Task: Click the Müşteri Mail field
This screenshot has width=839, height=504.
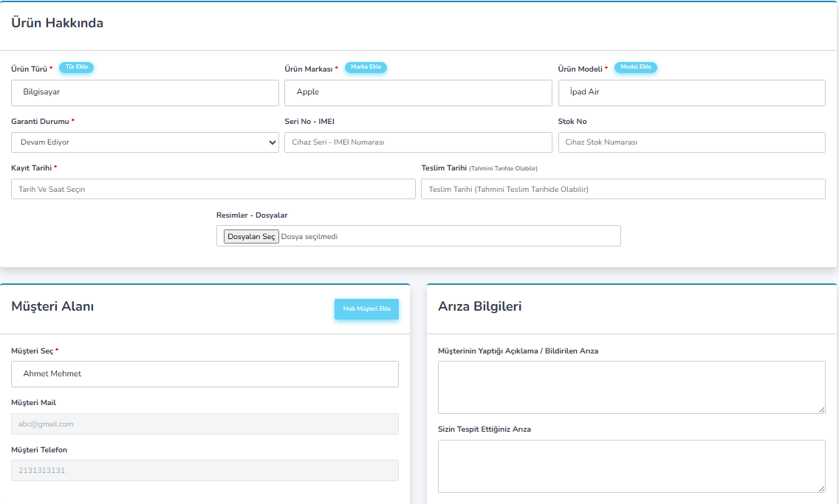Action: coord(205,424)
